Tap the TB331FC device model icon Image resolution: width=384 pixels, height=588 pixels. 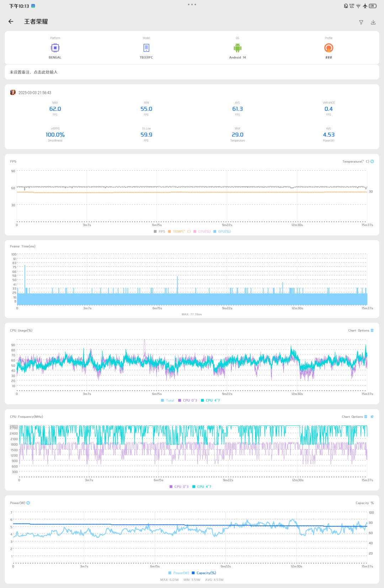pos(146,48)
